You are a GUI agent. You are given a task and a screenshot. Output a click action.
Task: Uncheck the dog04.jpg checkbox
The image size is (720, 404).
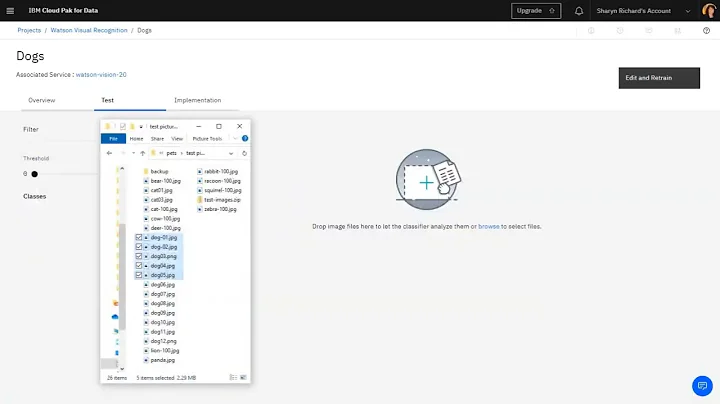point(139,266)
